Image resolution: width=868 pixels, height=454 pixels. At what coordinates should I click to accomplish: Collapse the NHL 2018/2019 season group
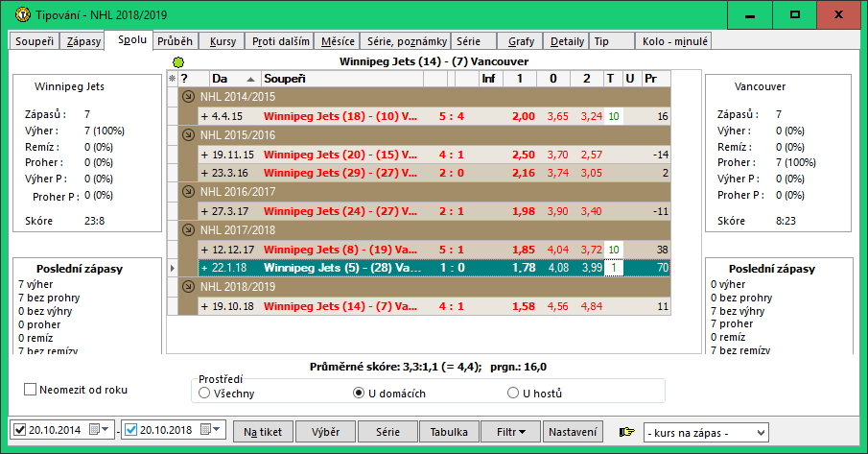[x=187, y=288]
